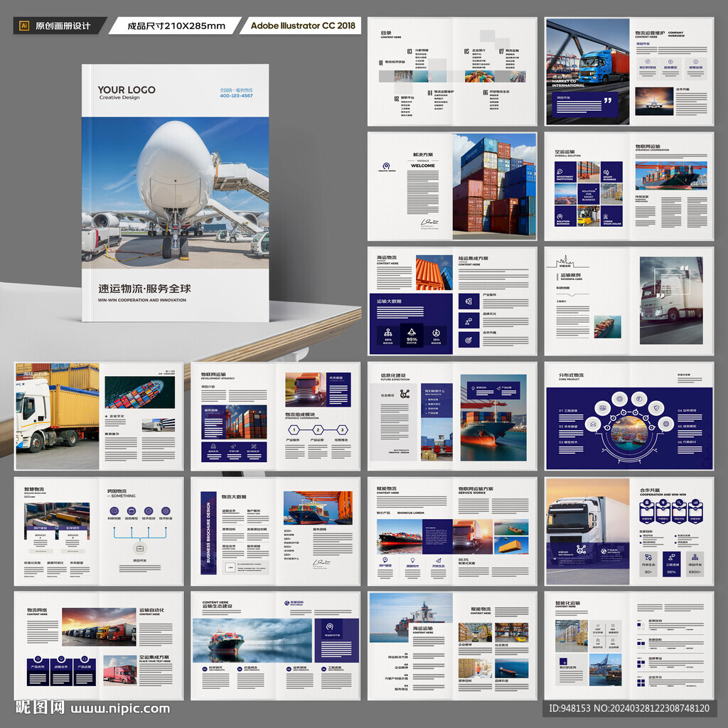This screenshot has width=728, height=728.
Task: Click the 智慧物流 heading
Action: pos(34,489)
